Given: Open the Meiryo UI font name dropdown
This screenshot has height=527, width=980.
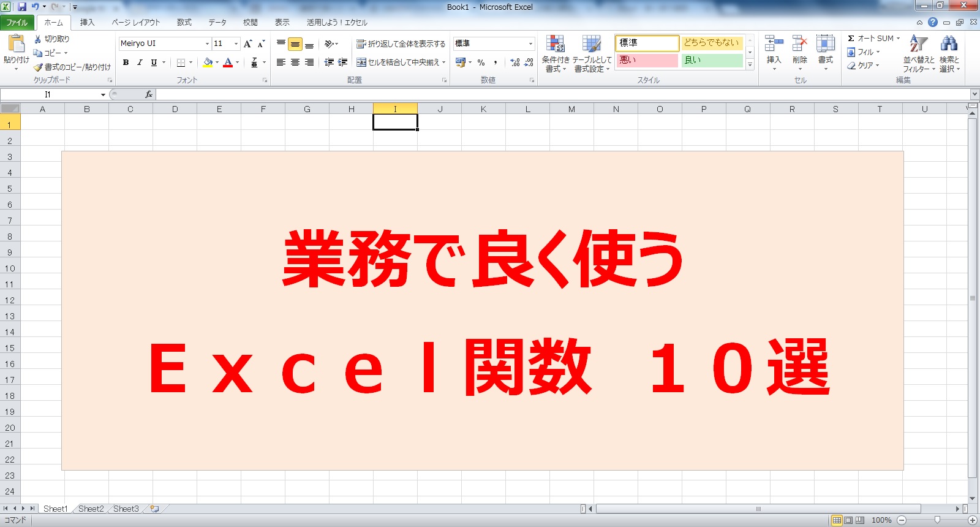Looking at the screenshot, I should pos(207,44).
